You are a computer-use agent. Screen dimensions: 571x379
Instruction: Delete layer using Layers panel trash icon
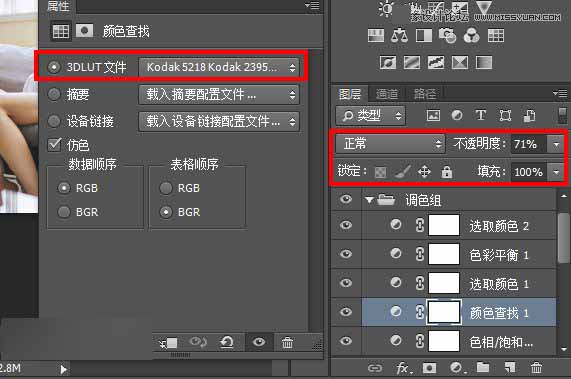(536, 368)
